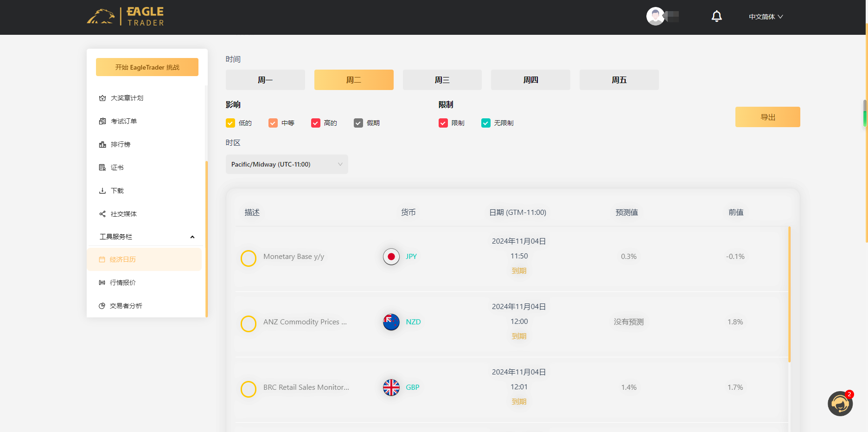The image size is (868, 432).
Task: Disable the 无限制 restriction filter
Action: [x=485, y=123]
